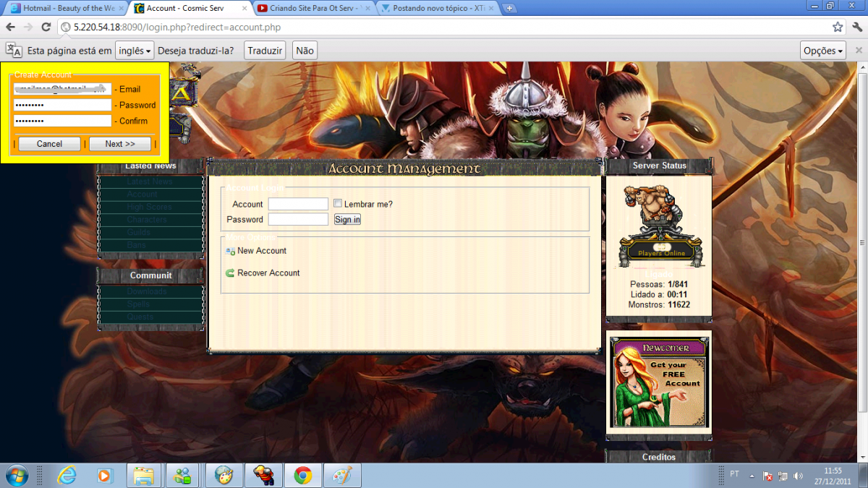Open Windows Live Messenger in the taskbar
The width and height of the screenshot is (868, 488).
tap(182, 475)
